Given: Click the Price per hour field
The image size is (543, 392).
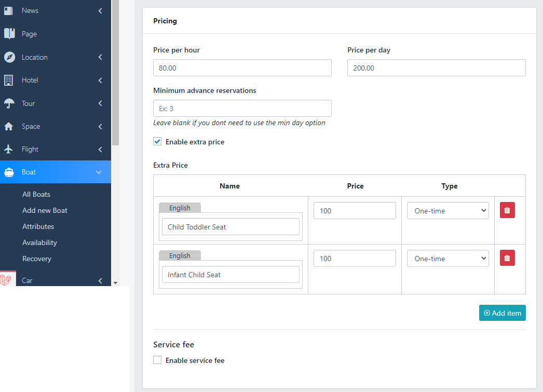Looking at the screenshot, I should click(242, 68).
